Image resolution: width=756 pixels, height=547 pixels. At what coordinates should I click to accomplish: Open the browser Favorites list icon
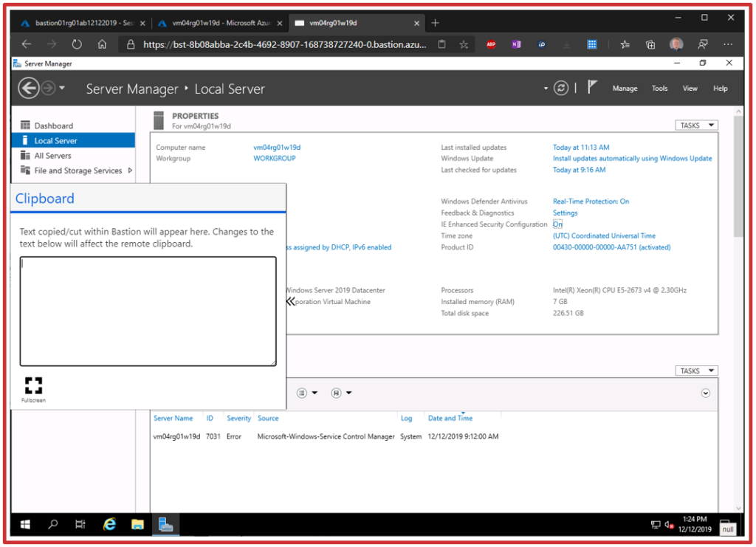tap(625, 45)
